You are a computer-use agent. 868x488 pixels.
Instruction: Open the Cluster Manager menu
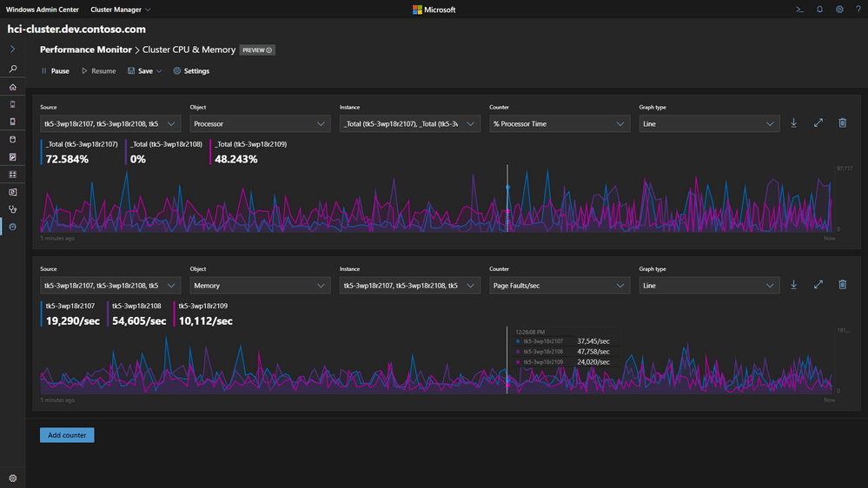[x=121, y=10]
